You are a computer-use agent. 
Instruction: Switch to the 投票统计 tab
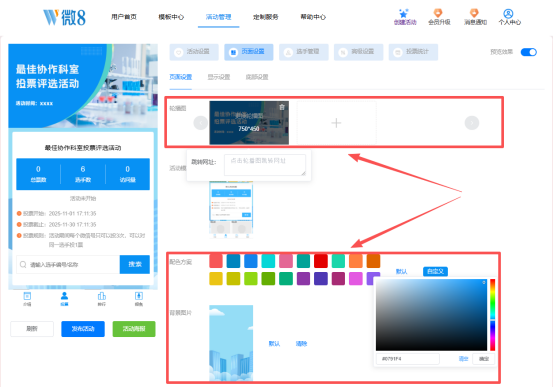pos(413,52)
